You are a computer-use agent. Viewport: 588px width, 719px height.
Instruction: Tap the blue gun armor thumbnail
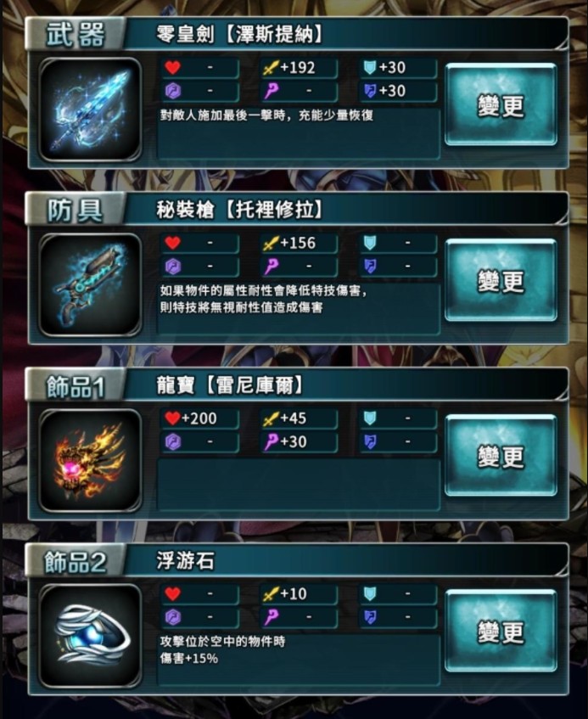[x=90, y=284]
